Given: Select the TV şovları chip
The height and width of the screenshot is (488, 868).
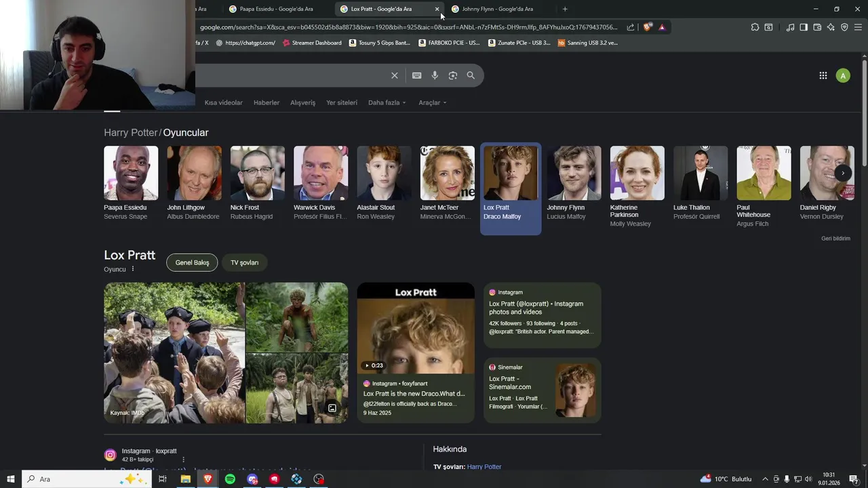Looking at the screenshot, I should (244, 262).
